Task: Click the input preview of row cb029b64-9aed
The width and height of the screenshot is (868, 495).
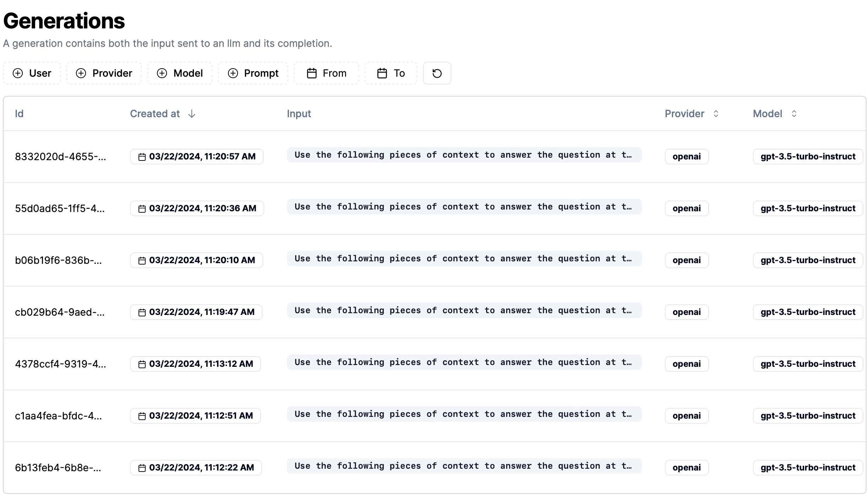Action: [x=464, y=311]
